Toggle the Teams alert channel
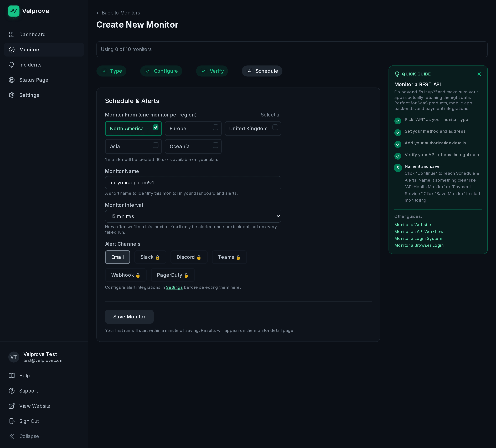The height and width of the screenshot is (448, 496). [229, 257]
